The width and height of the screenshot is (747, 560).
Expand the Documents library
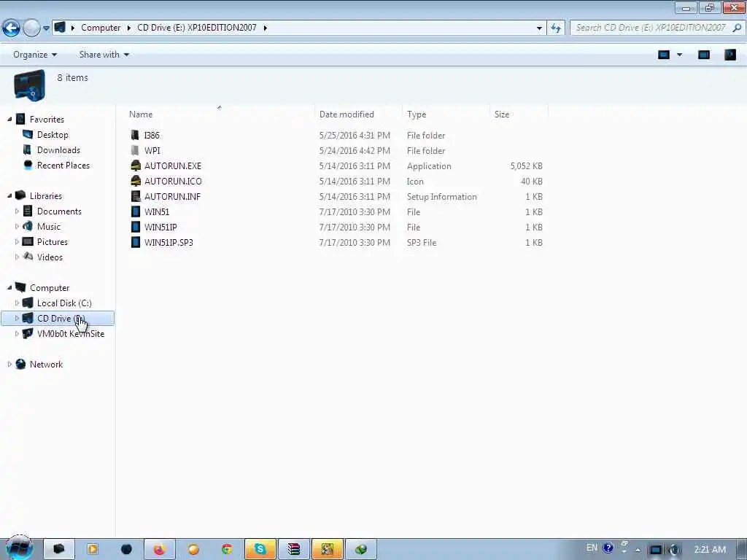point(18,211)
